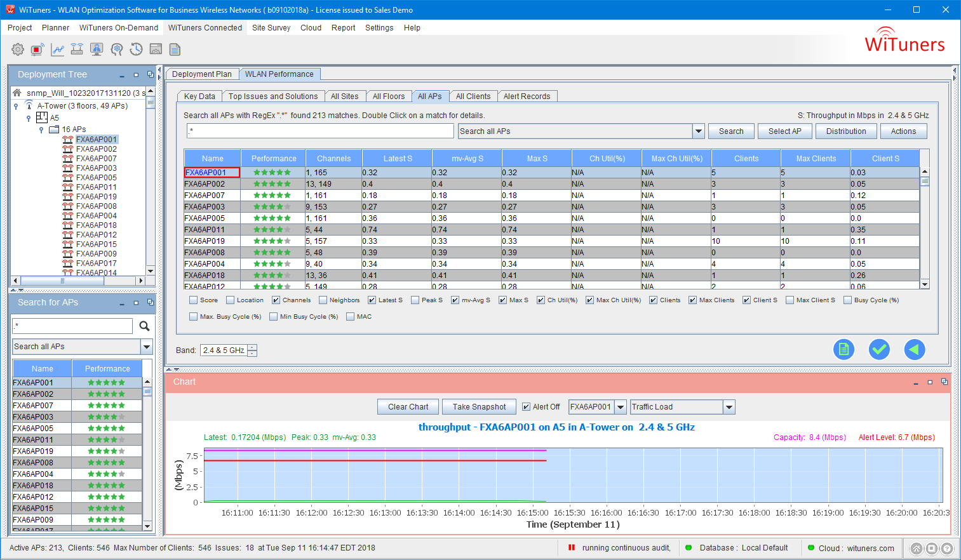Open the line chart toolbar icon
Viewport: 961px width, 560px height.
click(x=57, y=50)
